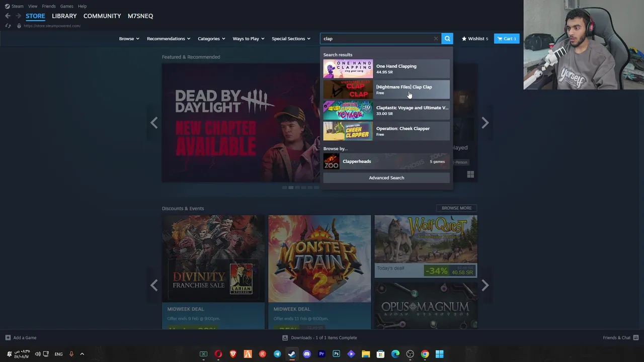Image resolution: width=644 pixels, height=362 pixels.
Task: Show previous discounts carousel arrow
Action: tap(154, 286)
